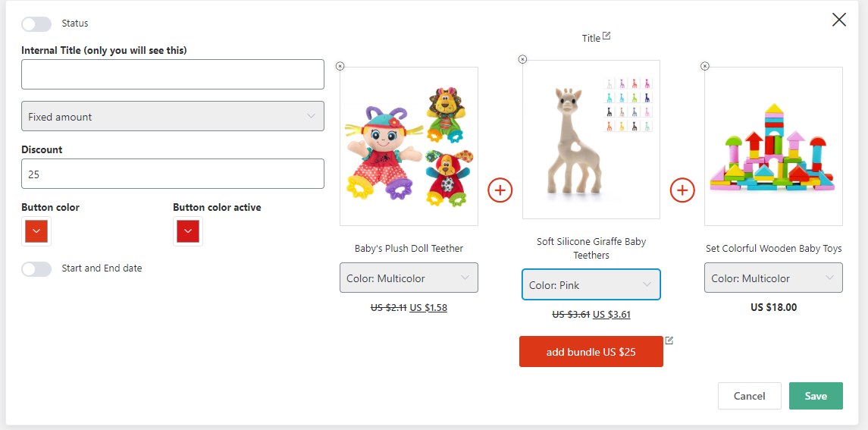Screen dimensions: 868x430
Task: Expand Color dropdown for Wooden Baby Toys
Action: [773, 278]
